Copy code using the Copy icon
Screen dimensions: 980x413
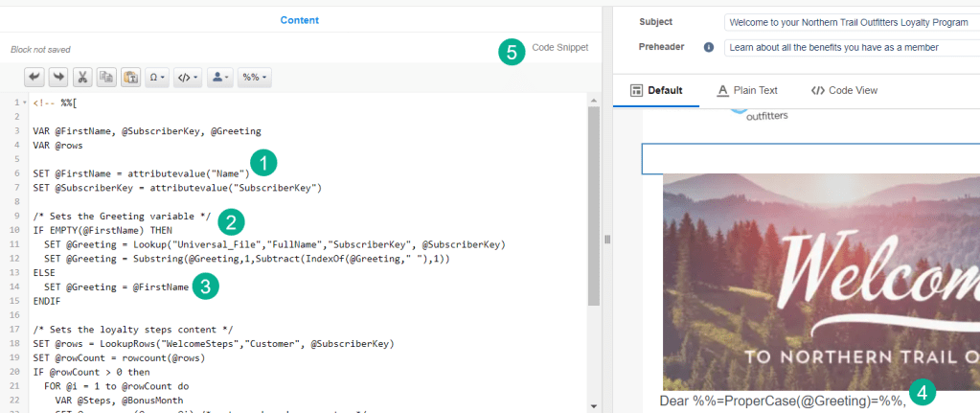click(106, 77)
